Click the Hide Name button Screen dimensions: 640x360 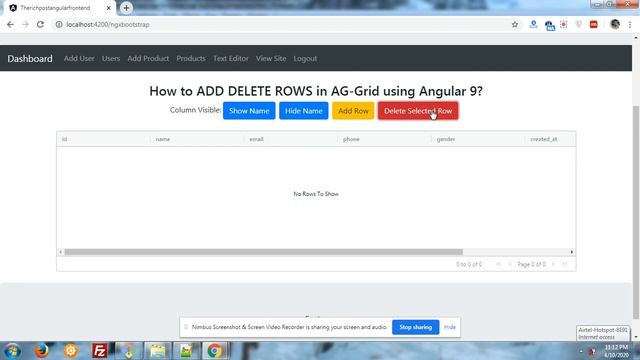pos(304,111)
